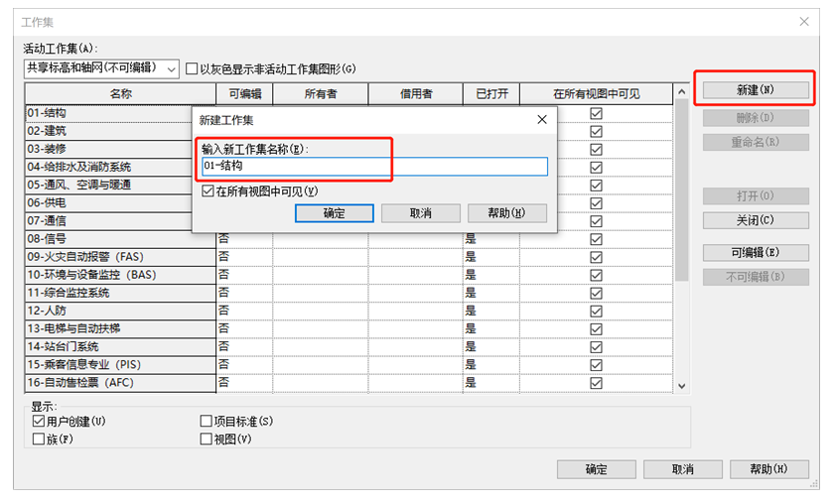Toggle gray display of inactive workset graphics
Screen dimensions: 834x504
click(192, 69)
